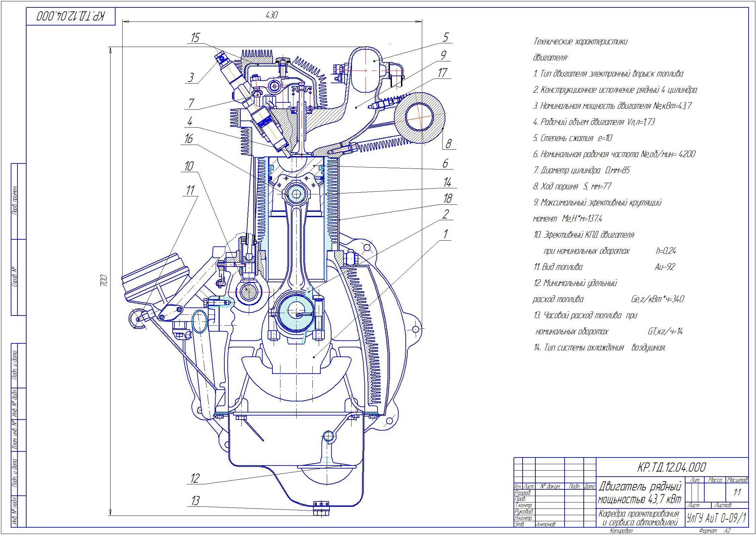Screen dimensions: 756x535
Task: Click the name 'Антонов' in the title block
Action: tap(546, 524)
